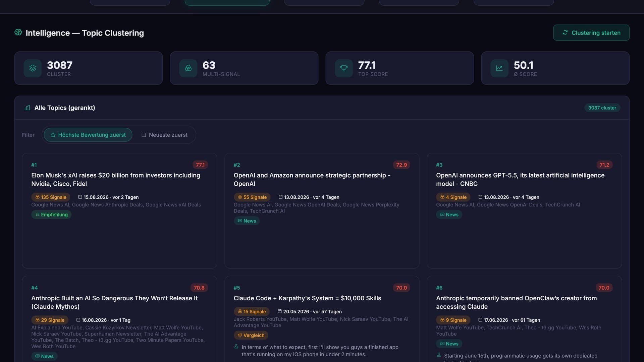The width and height of the screenshot is (644, 362).
Task: Click calendar icon next to 15.08.2026 date
Action: [x=80, y=197]
